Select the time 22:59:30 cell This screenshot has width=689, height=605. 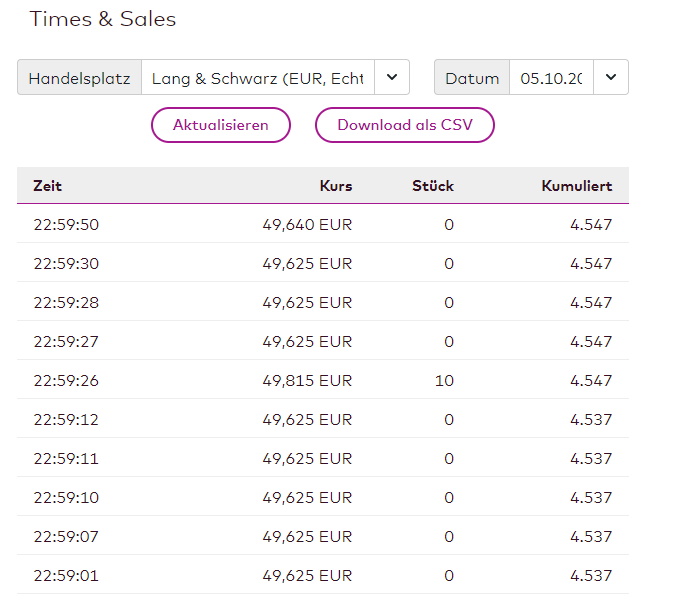point(66,264)
